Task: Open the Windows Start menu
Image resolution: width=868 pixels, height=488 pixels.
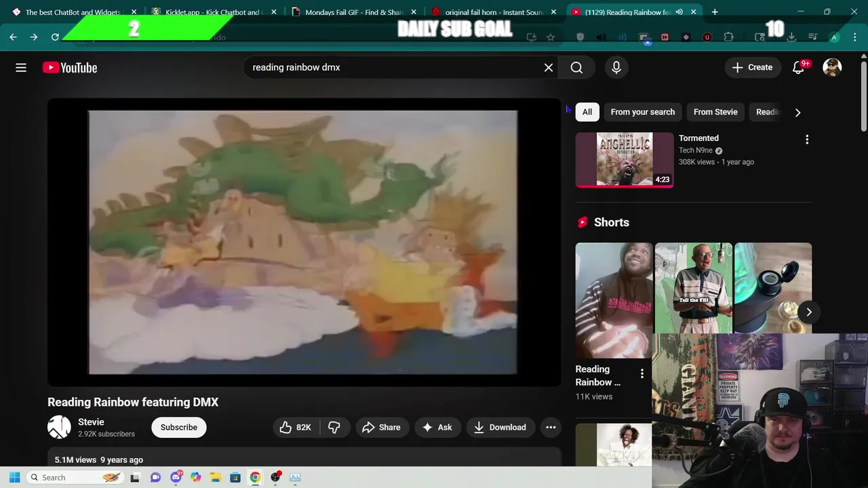Action: point(15,477)
